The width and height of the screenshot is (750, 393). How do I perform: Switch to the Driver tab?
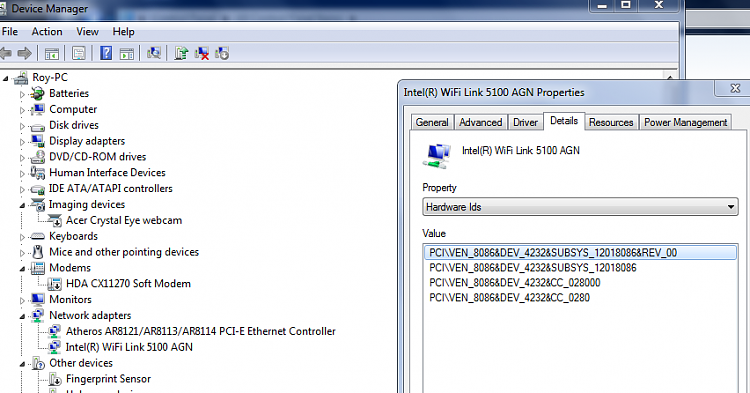(x=525, y=122)
